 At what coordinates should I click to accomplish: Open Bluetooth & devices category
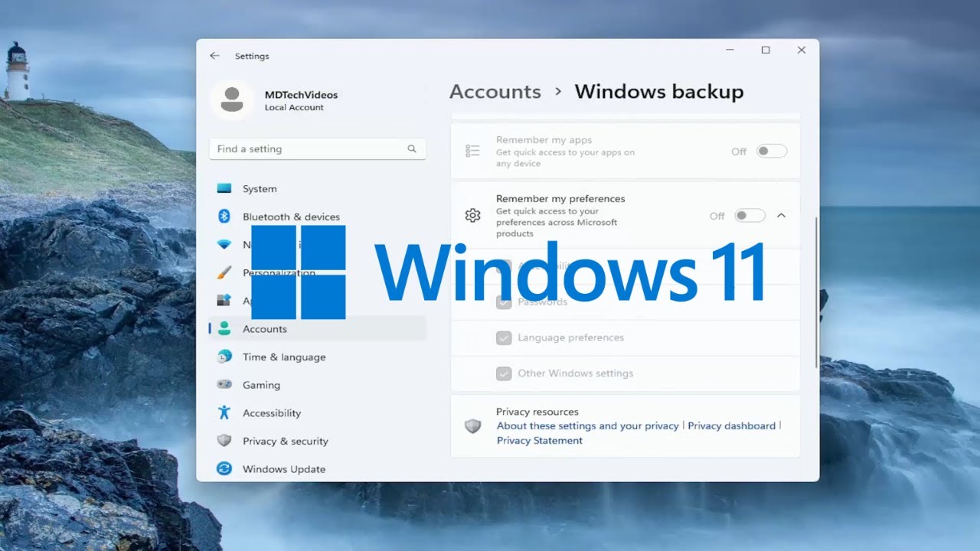coord(317,217)
